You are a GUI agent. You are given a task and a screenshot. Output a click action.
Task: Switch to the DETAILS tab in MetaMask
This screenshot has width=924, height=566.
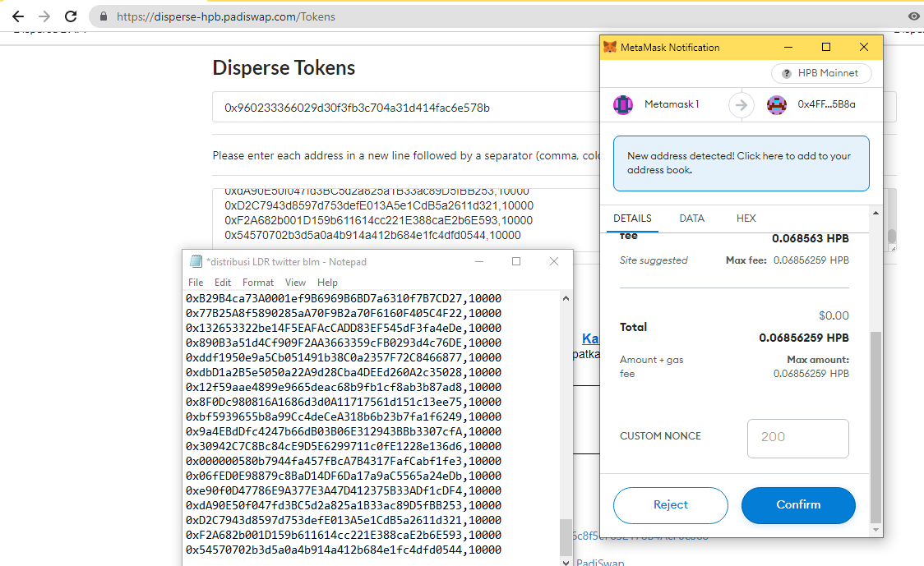632,219
